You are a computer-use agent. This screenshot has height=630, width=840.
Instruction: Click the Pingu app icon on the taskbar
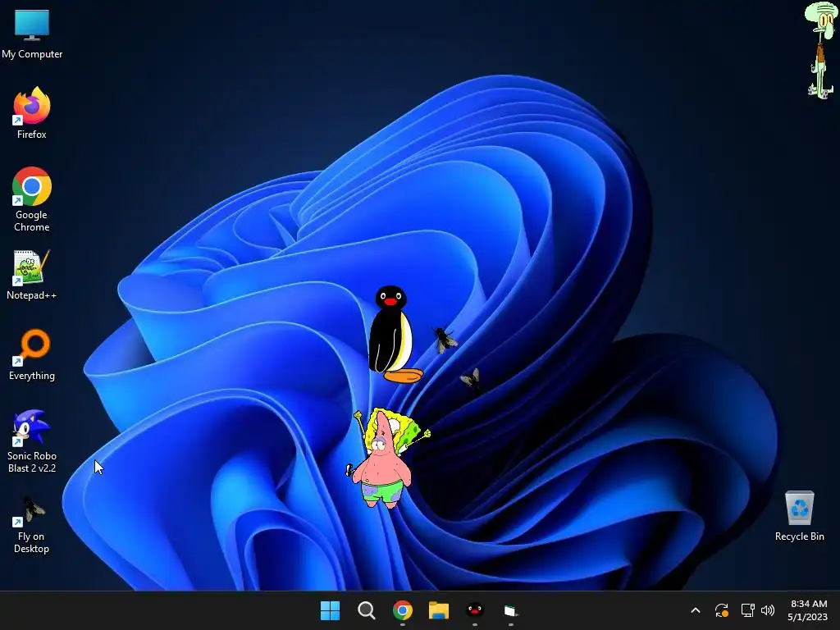pyautogui.click(x=475, y=610)
